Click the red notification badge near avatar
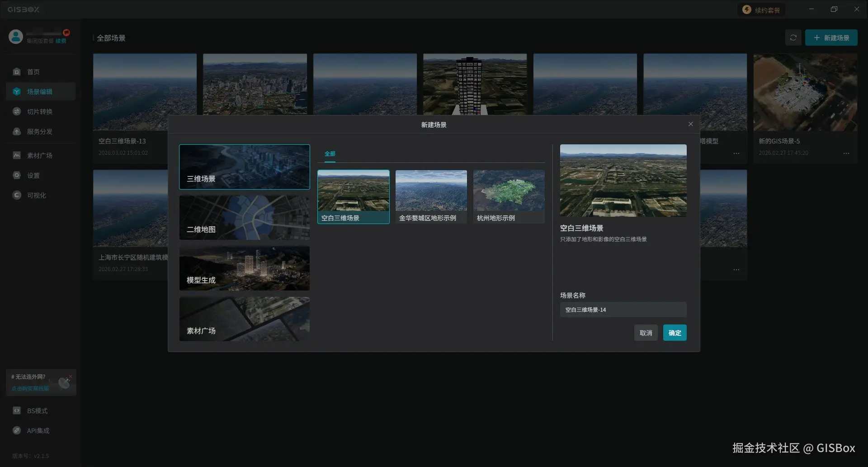Image resolution: width=868 pixels, height=467 pixels. click(x=66, y=32)
